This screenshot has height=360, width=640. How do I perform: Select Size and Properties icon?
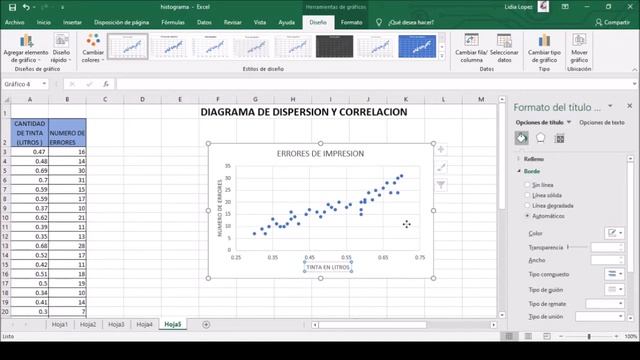click(x=560, y=139)
